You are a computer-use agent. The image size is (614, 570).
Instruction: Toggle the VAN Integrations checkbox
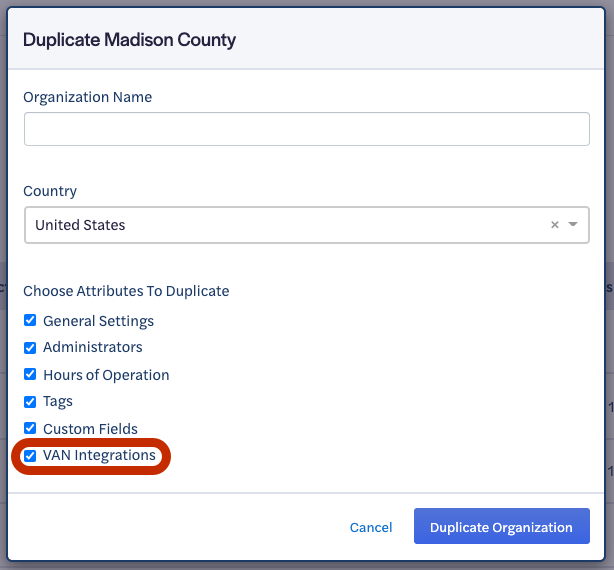click(x=30, y=455)
